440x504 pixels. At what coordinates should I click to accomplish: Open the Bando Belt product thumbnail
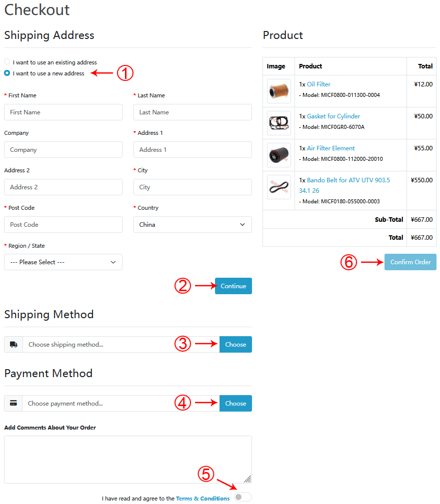(x=278, y=187)
